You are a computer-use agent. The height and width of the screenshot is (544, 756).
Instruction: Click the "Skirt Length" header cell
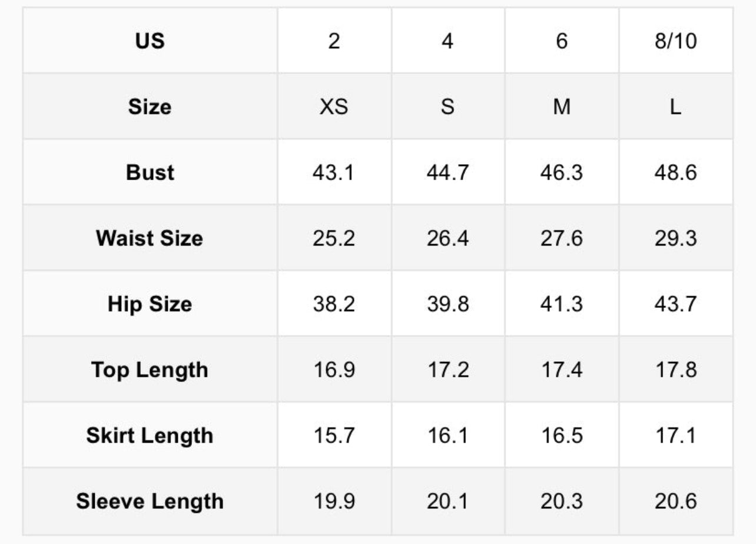(x=150, y=436)
